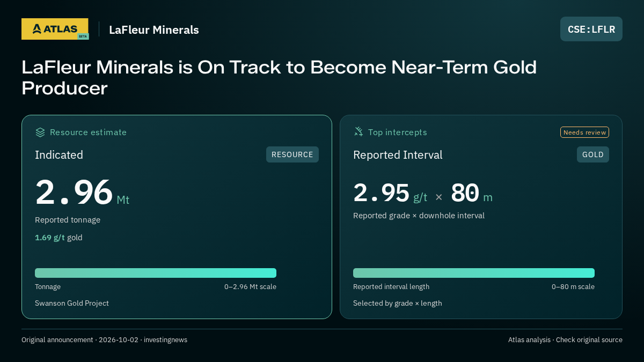
Task: Click the 80 m interval value
Action: point(472,194)
